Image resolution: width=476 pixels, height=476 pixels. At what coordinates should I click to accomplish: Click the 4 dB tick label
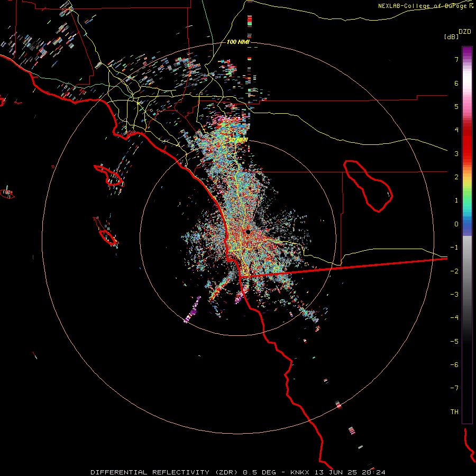click(x=456, y=130)
